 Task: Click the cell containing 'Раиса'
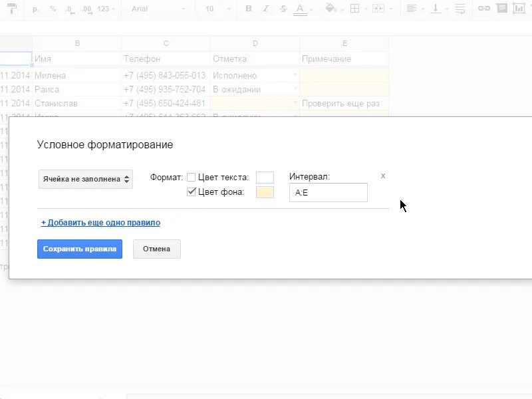[77, 89]
